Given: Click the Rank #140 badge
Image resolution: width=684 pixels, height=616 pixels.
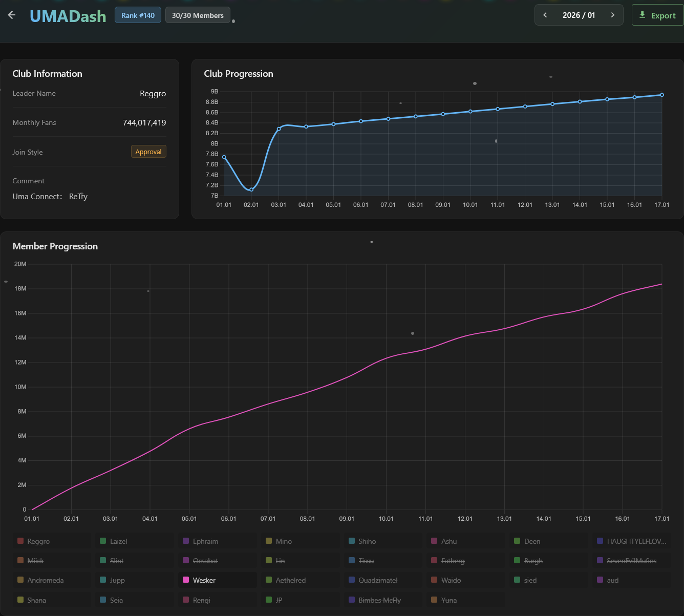Looking at the screenshot, I should 138,15.
